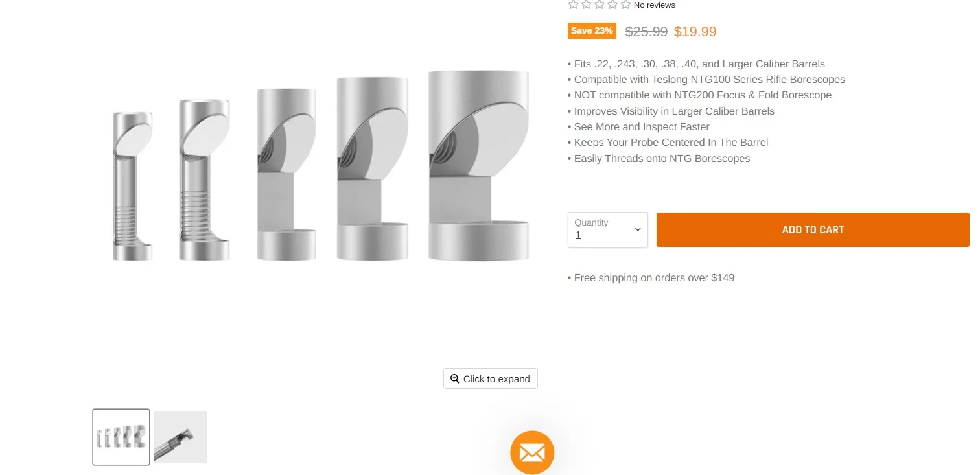This screenshot has width=980, height=475.
Task: Open the Quantity dropdown
Action: [x=607, y=230]
